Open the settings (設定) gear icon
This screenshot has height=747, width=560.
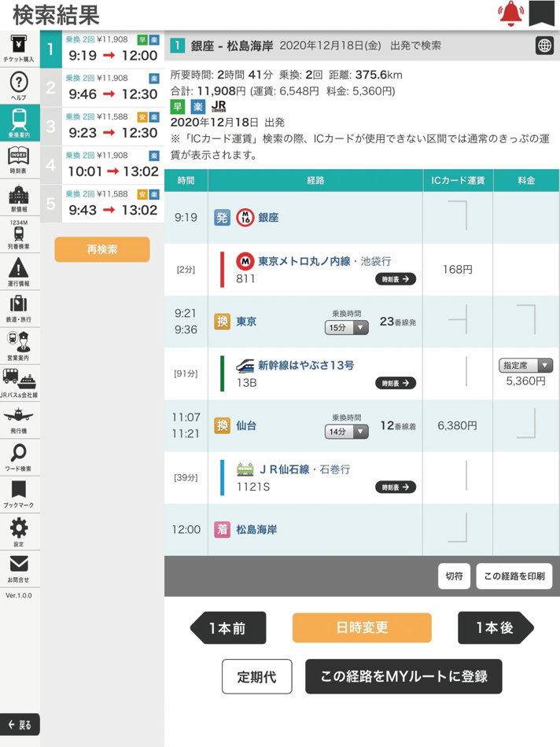pos(19,532)
